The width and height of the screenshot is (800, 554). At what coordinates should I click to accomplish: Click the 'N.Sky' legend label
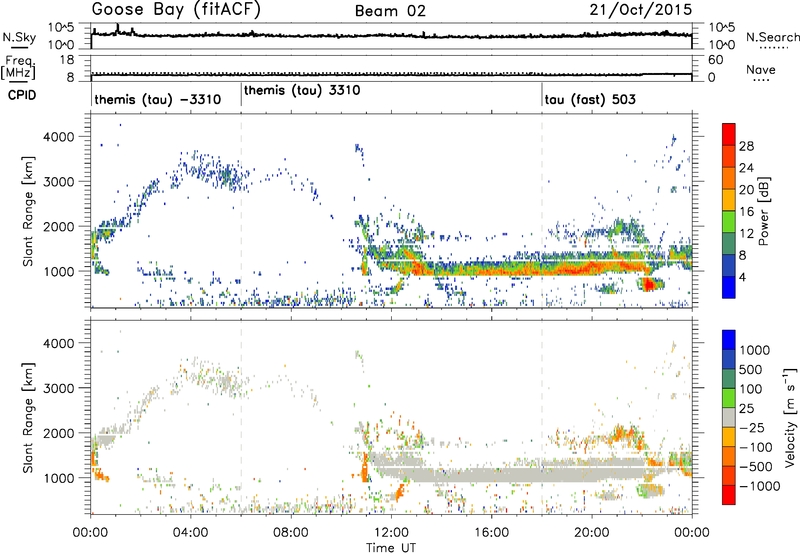19,37
